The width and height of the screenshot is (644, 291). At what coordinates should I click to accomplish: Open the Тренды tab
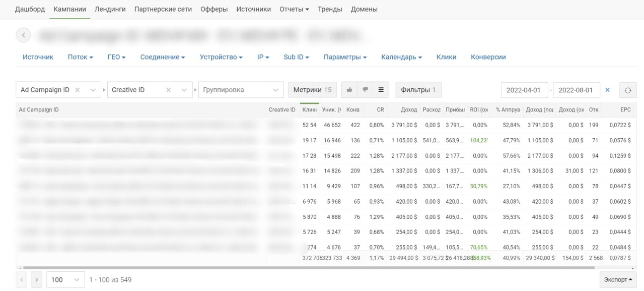tap(330, 9)
